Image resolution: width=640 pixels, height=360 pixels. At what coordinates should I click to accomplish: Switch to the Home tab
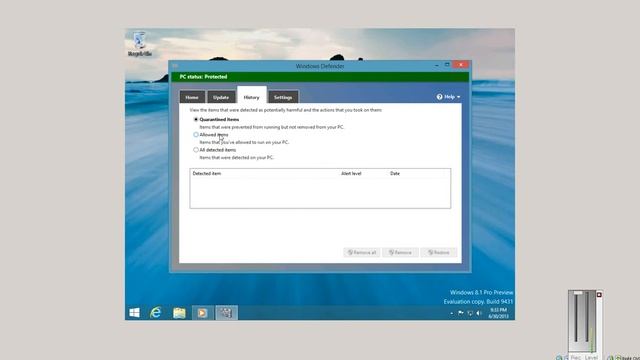(192, 97)
